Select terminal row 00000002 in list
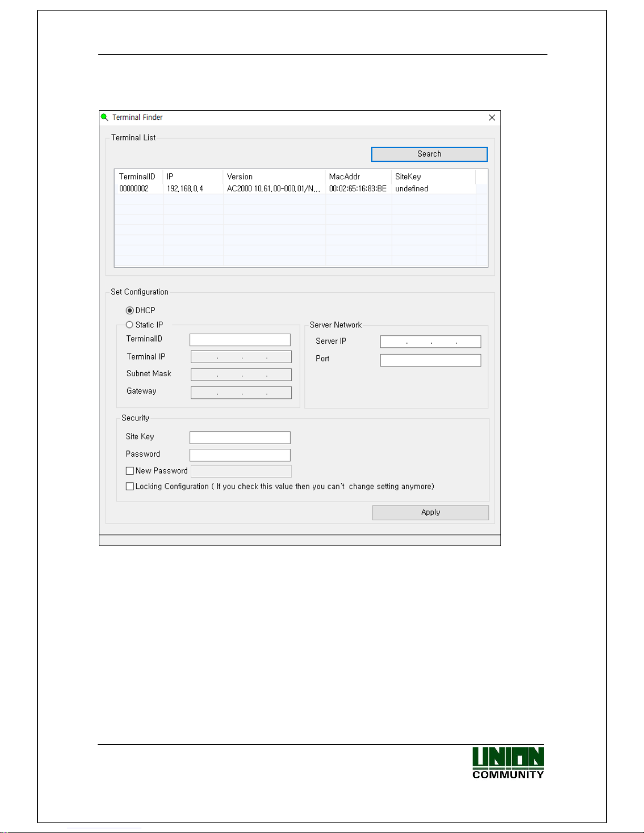This screenshot has width=644, height=833. pyautogui.click(x=134, y=189)
